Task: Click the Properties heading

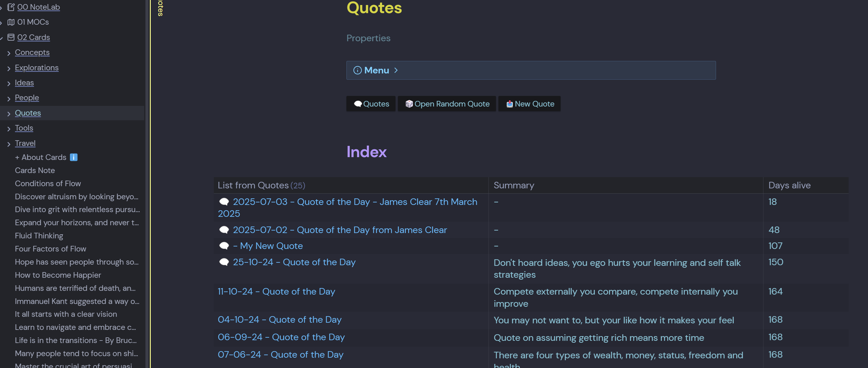Action: [368, 38]
